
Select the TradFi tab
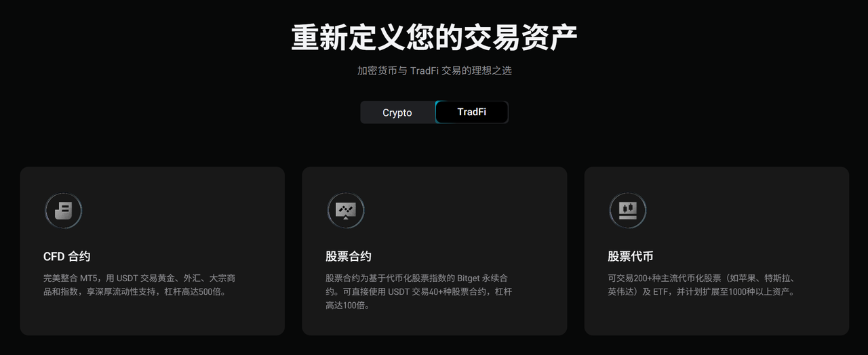click(x=471, y=112)
